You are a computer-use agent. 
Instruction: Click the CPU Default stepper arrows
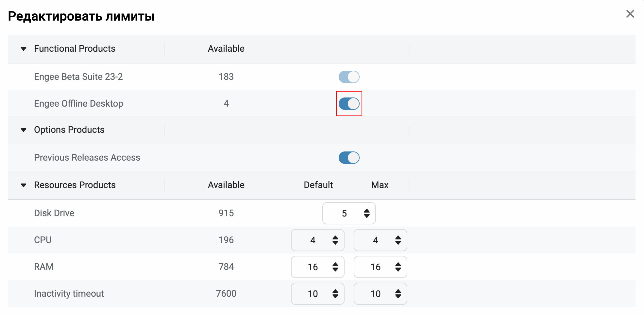[x=335, y=240]
